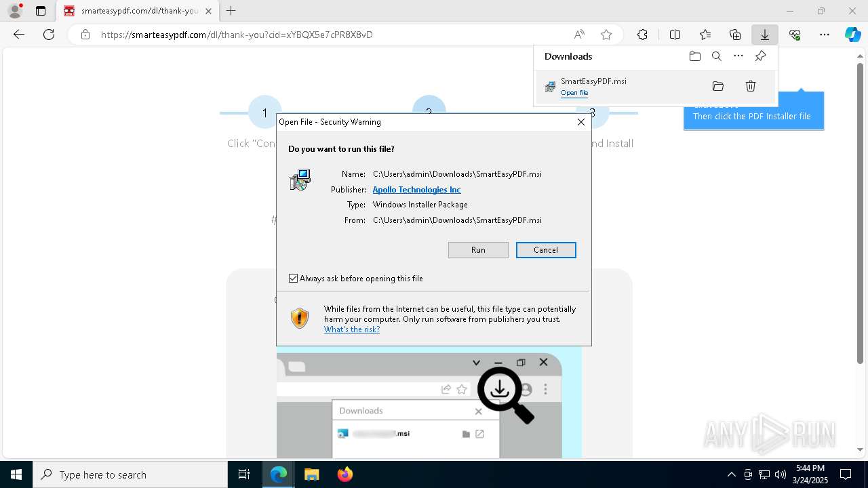The image size is (868, 488).
Task: Open Task View on taskbar
Action: coord(244,474)
